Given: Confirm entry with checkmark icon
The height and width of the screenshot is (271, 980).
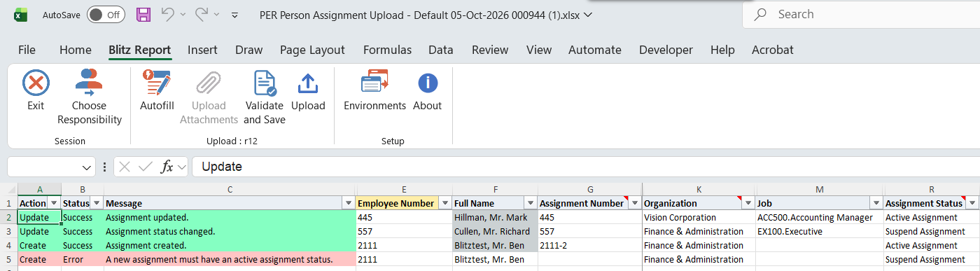Looking at the screenshot, I should click(x=146, y=167).
